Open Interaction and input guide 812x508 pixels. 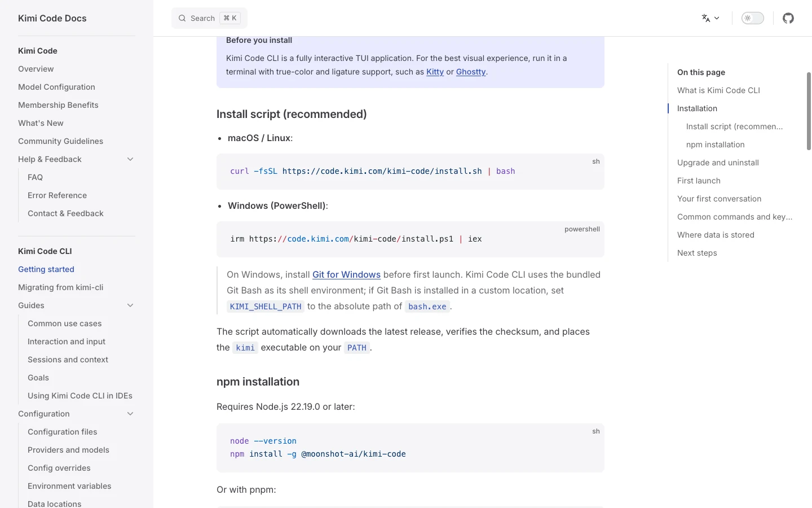[x=67, y=341]
